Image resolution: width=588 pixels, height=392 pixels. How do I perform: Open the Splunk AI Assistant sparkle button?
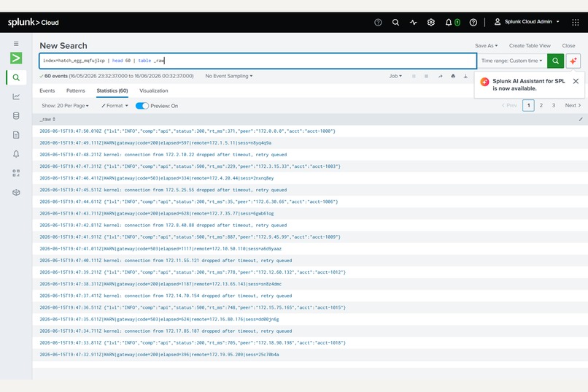pos(573,61)
